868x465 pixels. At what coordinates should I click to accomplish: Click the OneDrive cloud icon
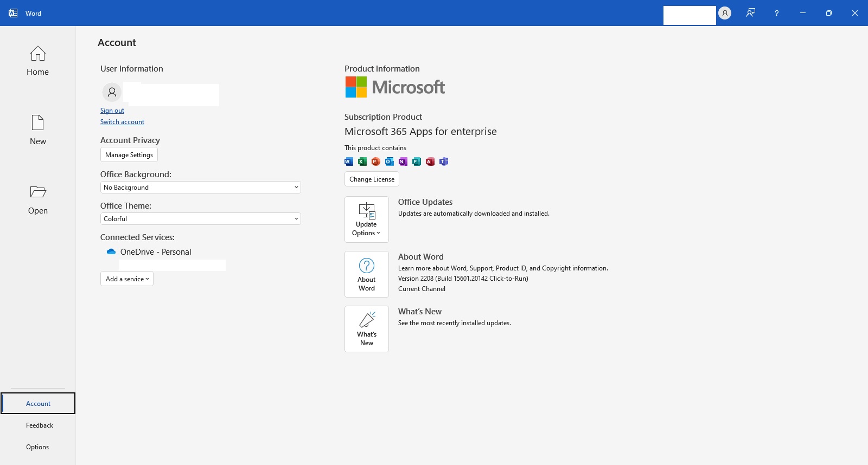tap(111, 251)
